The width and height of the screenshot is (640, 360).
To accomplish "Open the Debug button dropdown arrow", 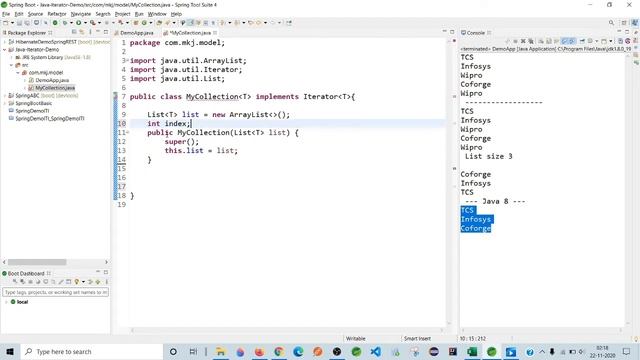I will 71,23.
